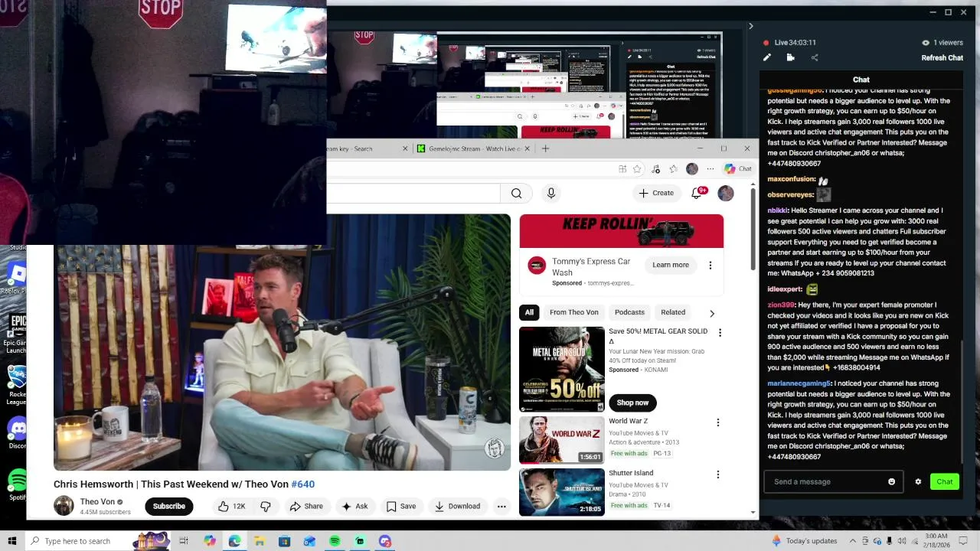
Task: Open Task View on taskbar
Action: pos(184,541)
